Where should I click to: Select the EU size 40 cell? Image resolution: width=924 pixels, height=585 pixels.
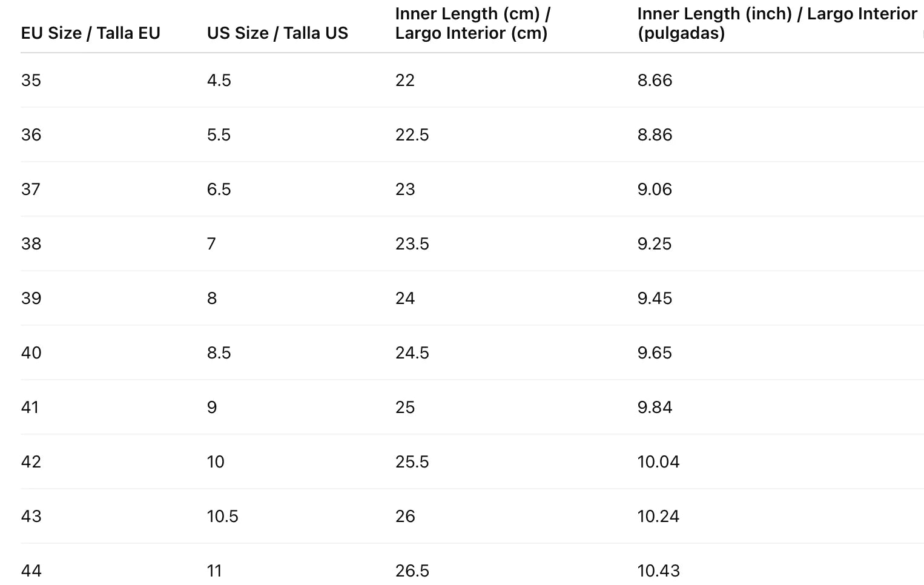tap(31, 353)
